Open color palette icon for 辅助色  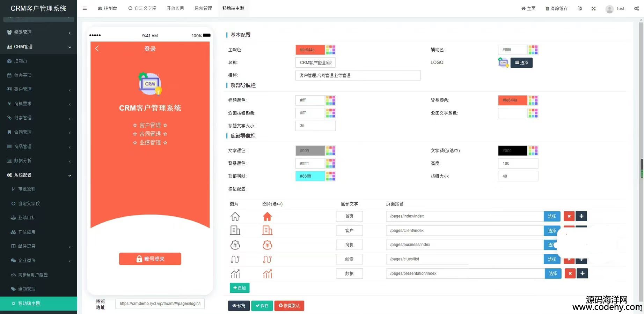point(533,50)
